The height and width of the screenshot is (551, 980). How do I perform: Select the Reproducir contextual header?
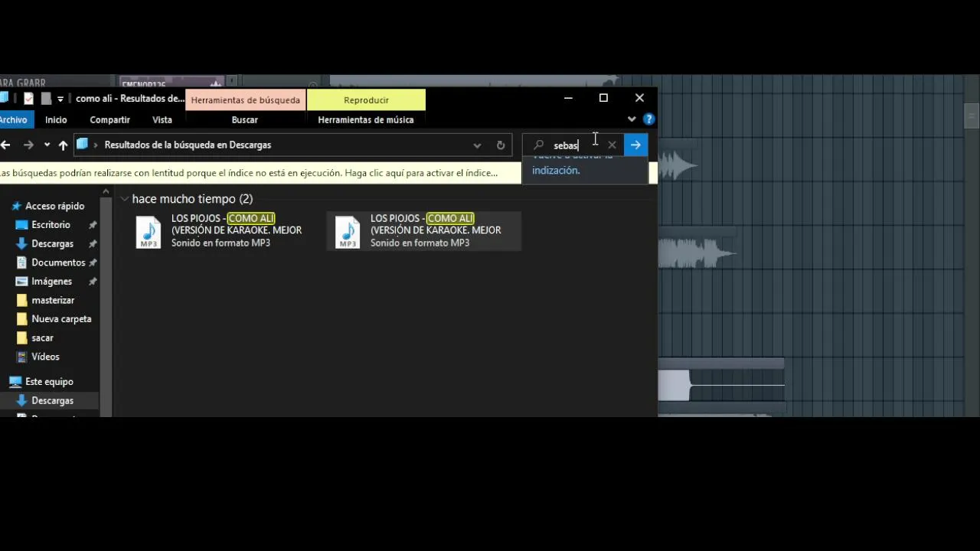[x=366, y=100]
